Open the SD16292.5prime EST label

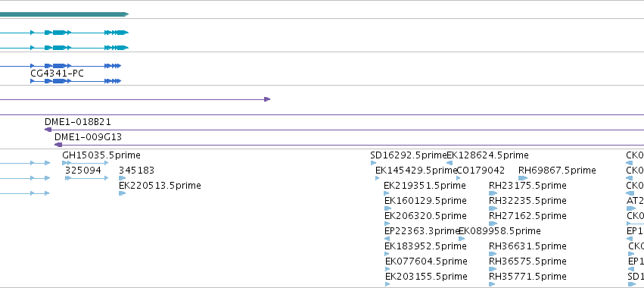pos(408,155)
